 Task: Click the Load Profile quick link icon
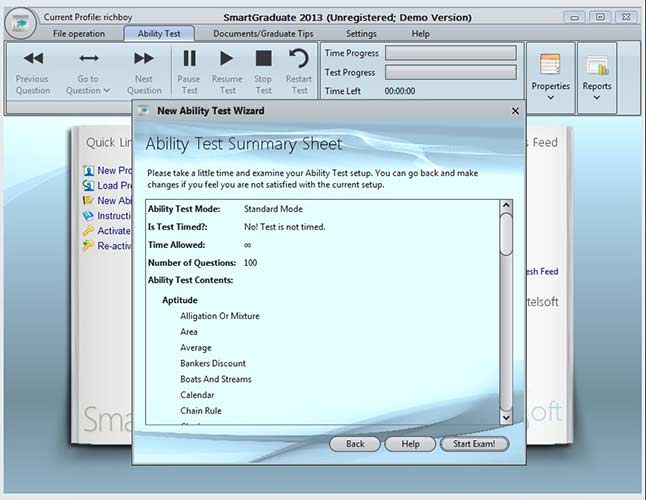click(x=89, y=185)
